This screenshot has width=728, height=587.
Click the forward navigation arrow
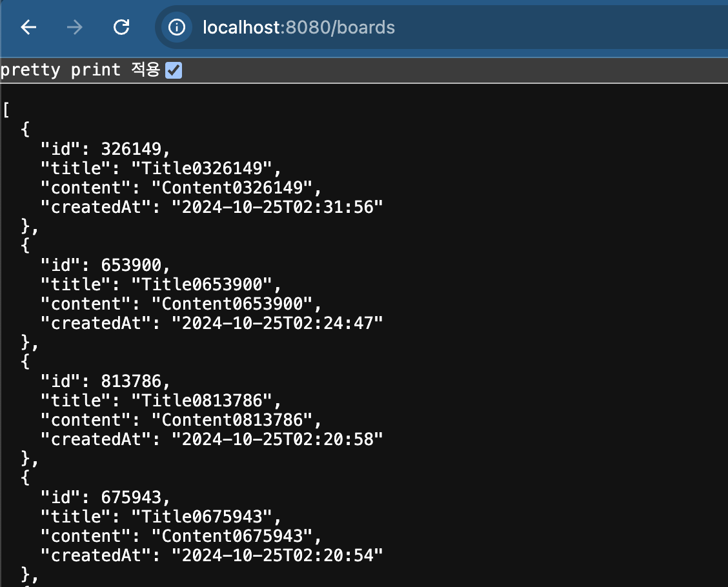74,27
